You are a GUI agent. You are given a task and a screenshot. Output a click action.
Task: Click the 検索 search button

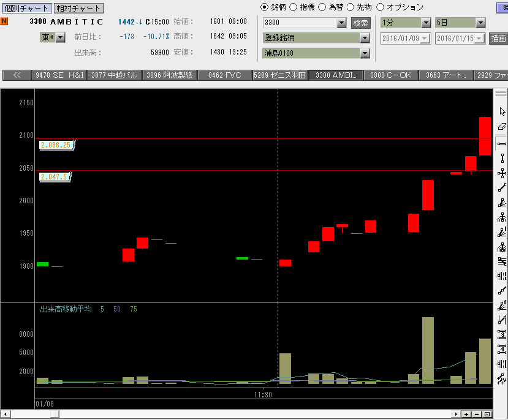point(360,23)
